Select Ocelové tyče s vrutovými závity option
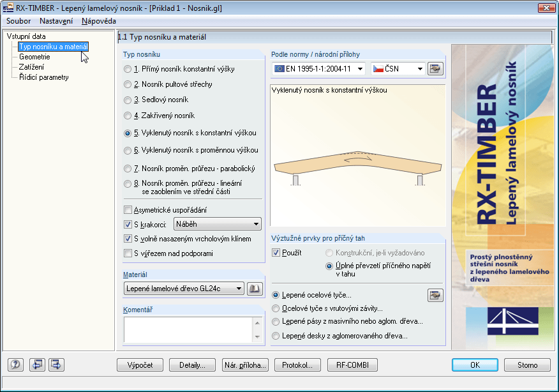 pyautogui.click(x=276, y=308)
